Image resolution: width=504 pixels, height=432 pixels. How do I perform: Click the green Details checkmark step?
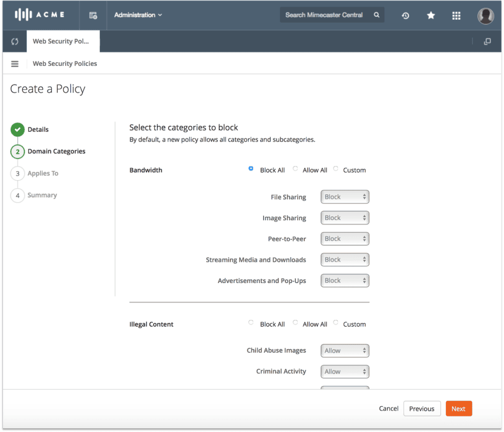18,130
